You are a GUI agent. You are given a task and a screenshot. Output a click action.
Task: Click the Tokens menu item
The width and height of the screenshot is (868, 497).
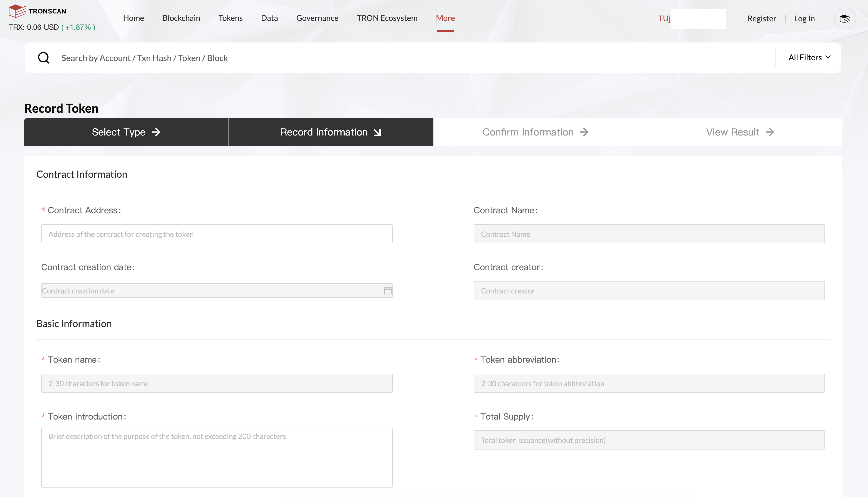coord(230,18)
